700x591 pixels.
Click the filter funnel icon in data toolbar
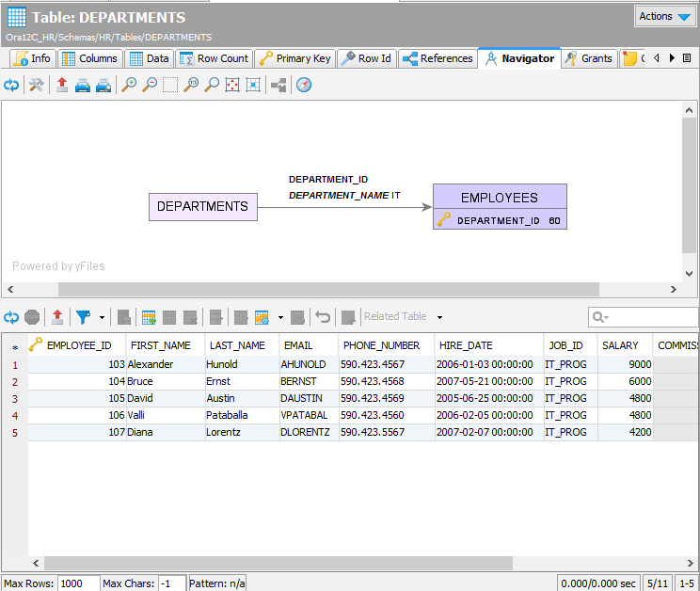pyautogui.click(x=82, y=317)
